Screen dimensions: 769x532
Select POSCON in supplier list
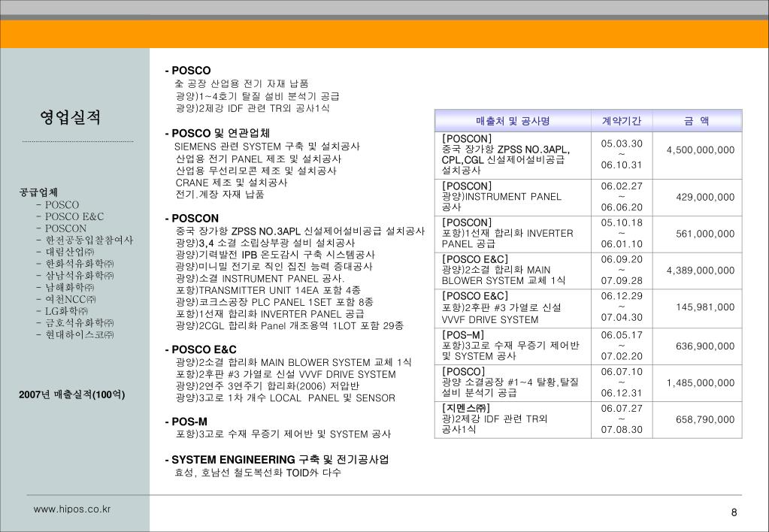pyautogui.click(x=65, y=228)
